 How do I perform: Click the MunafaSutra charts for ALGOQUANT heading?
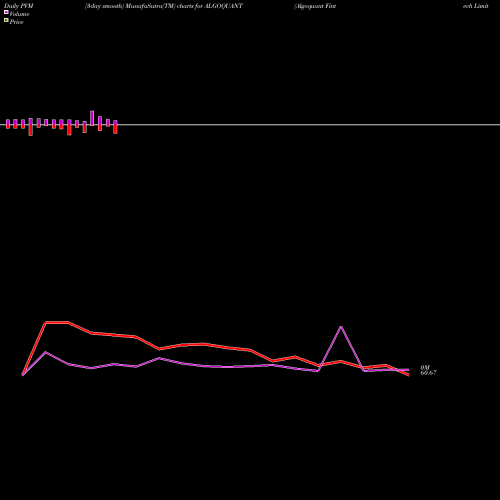pos(164,6)
